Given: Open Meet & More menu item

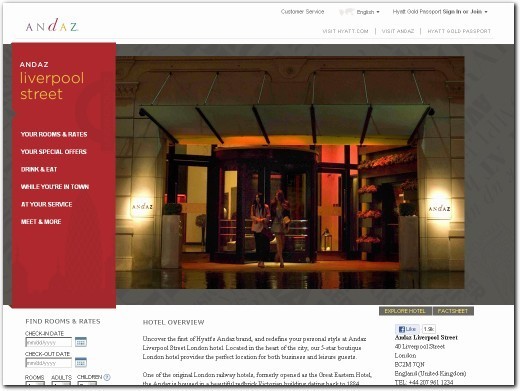Looking at the screenshot, I should click(x=41, y=222).
